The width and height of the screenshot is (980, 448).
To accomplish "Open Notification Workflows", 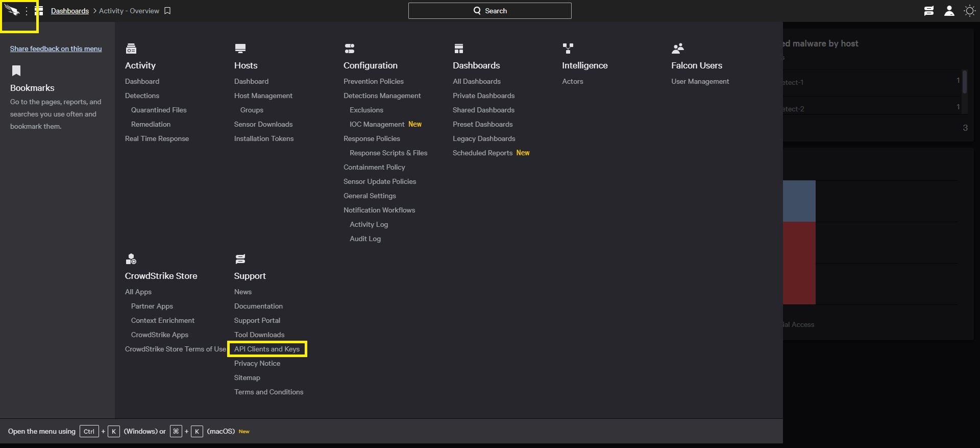I will tap(379, 210).
